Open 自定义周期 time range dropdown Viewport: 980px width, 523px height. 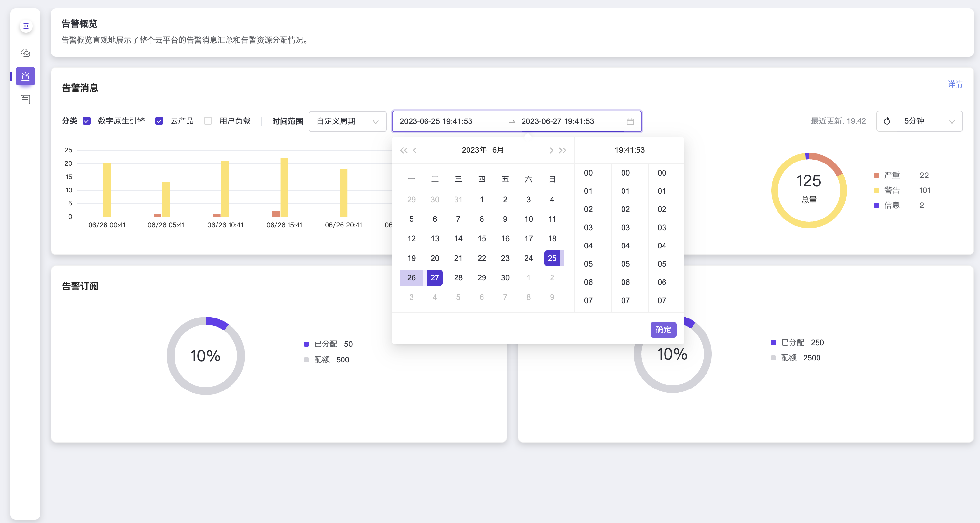coord(347,121)
